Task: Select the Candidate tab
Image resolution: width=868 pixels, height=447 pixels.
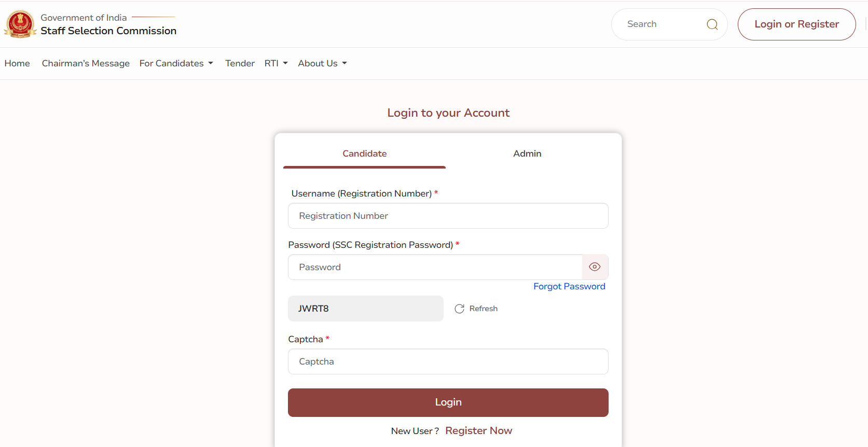Action: pyautogui.click(x=364, y=153)
